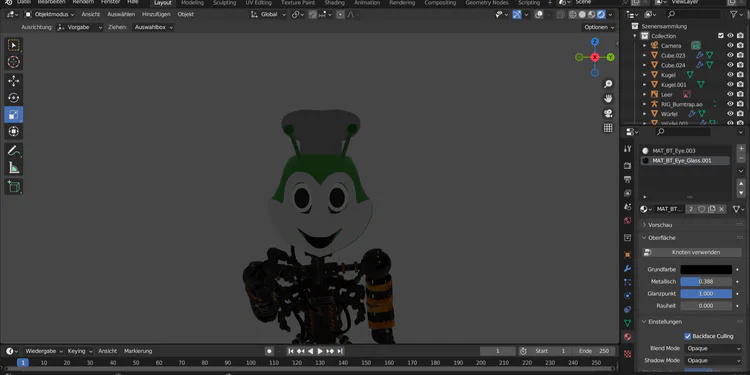The width and height of the screenshot is (750, 375).
Task: Hide Leer with its eye icon
Action: [x=730, y=94]
